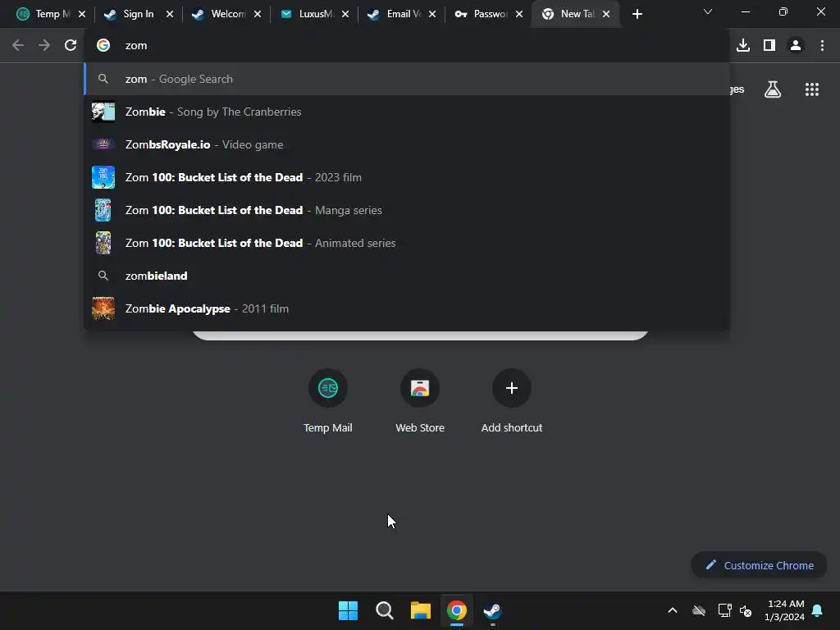Open File Explorer from taskbar

coord(421,610)
